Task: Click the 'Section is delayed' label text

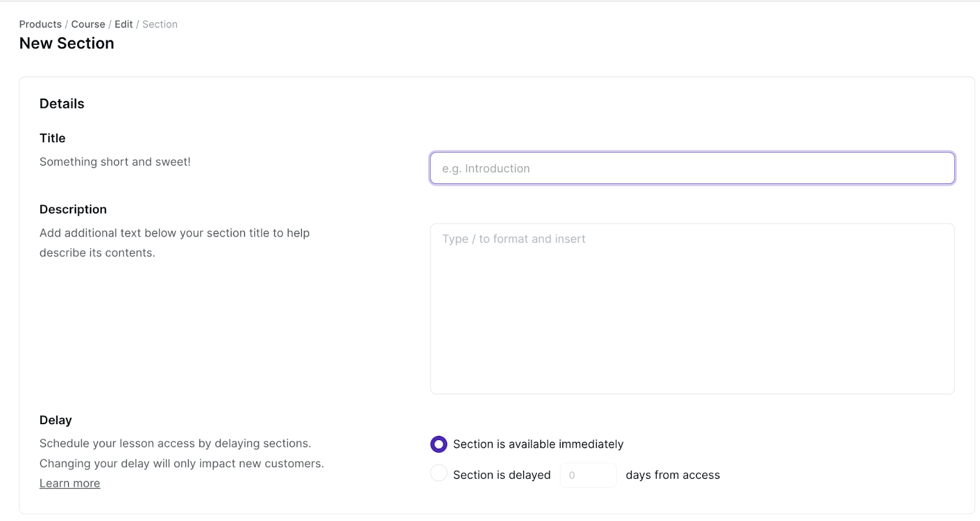Action: click(502, 475)
